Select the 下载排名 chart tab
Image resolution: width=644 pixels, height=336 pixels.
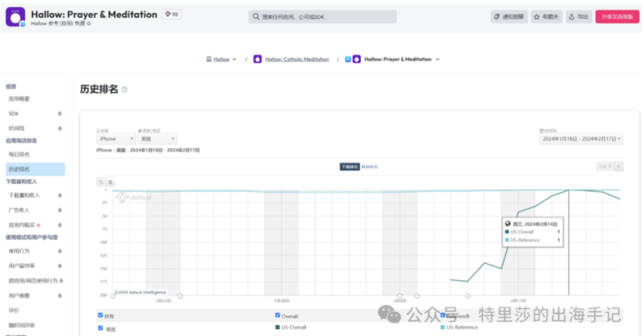click(x=350, y=167)
